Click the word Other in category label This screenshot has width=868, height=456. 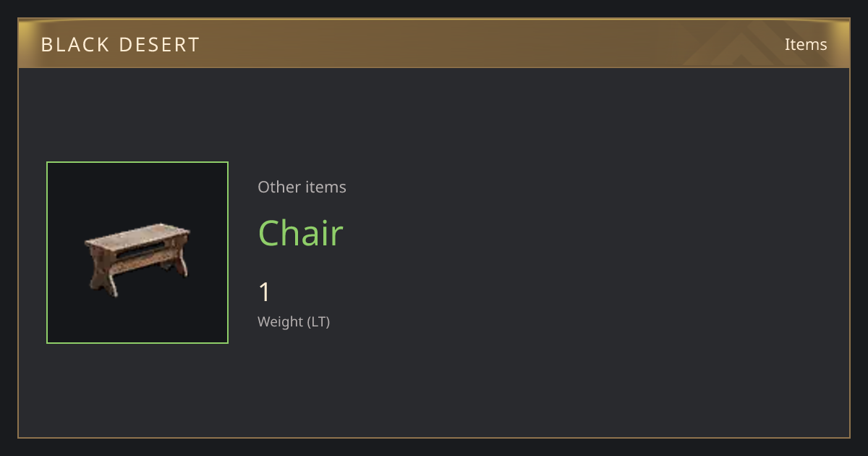pyautogui.click(x=277, y=187)
